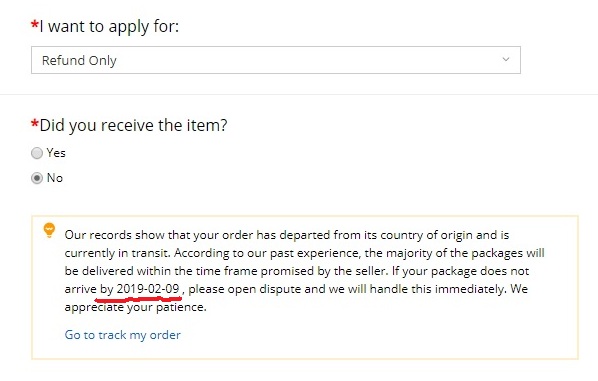Screen dimensions: 598x381
Task: Click 'Did you receive the item?' heading
Action: pyautogui.click(x=133, y=125)
